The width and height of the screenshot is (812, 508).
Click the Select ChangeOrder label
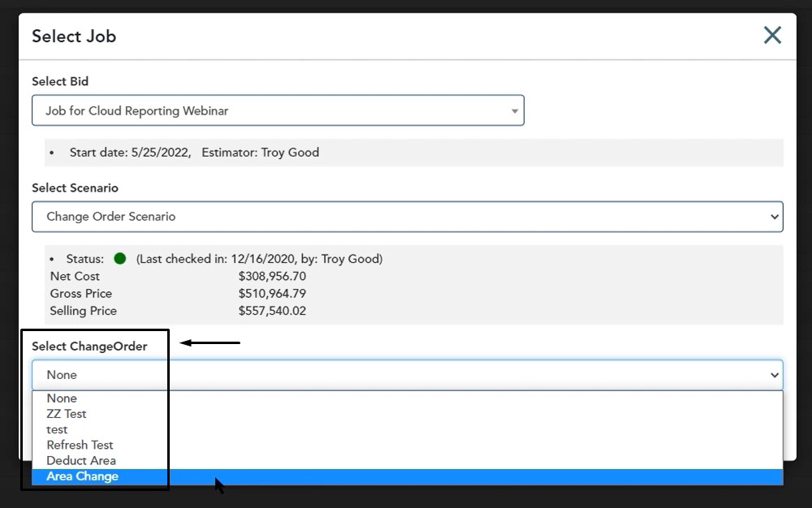click(89, 347)
